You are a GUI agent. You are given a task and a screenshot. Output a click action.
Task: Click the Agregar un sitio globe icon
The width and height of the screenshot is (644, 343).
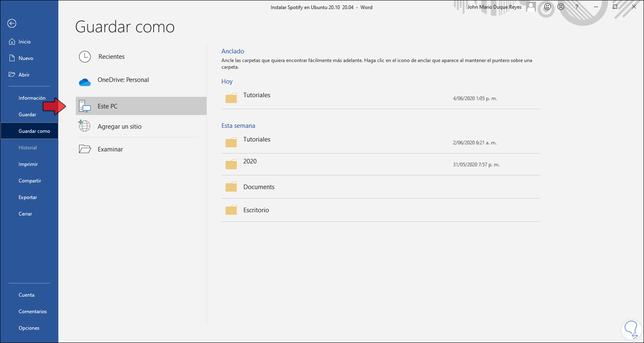point(84,126)
